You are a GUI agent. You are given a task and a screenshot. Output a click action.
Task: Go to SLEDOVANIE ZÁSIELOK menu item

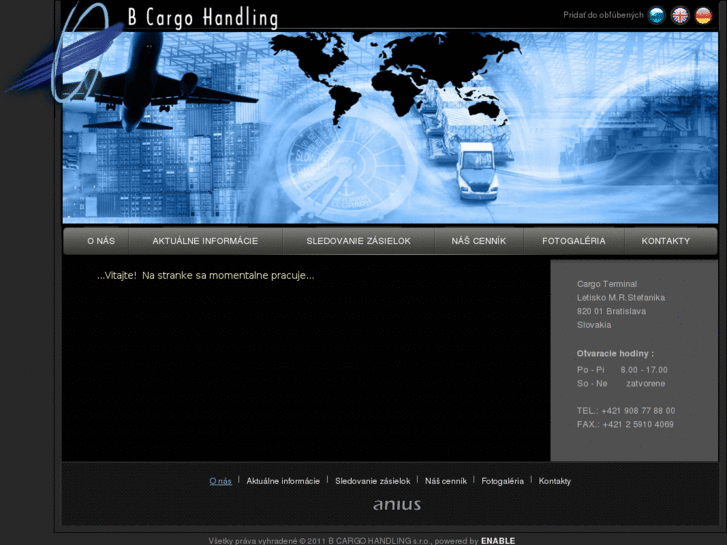click(x=358, y=241)
